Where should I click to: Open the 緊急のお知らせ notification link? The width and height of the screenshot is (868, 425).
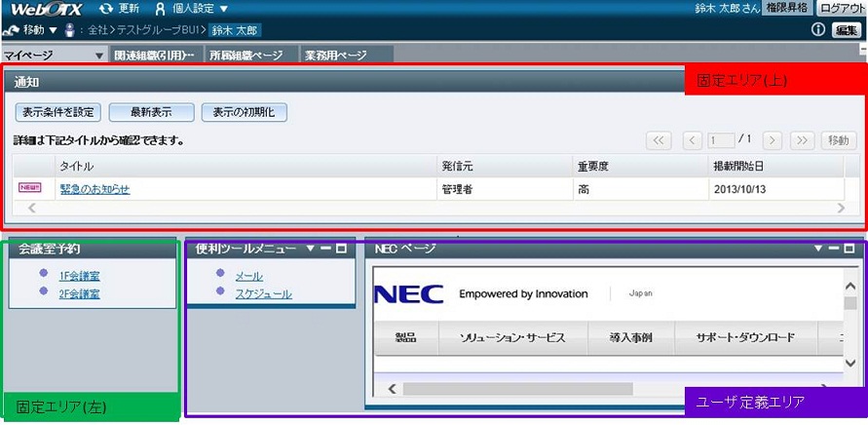(x=94, y=189)
